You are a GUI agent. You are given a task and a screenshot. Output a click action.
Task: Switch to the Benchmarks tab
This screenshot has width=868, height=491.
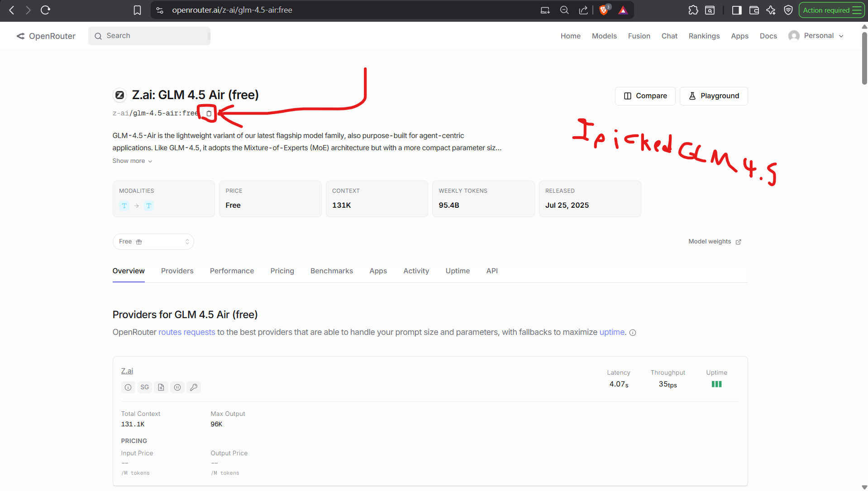332,271
